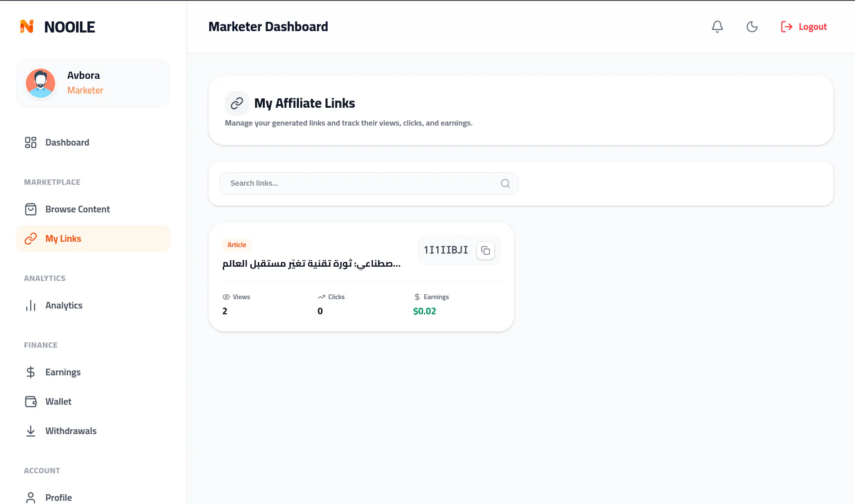Click the Wallet icon in sidebar
855x504 pixels.
(31, 402)
